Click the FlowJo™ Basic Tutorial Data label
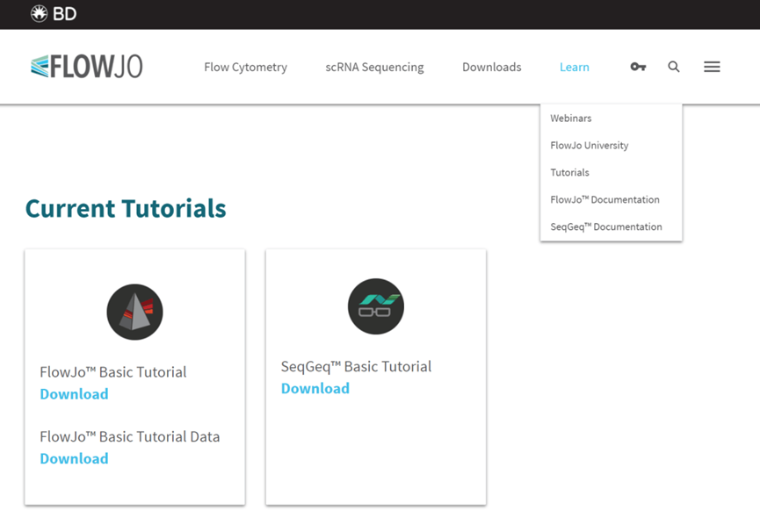Viewport: 760px width, 532px height. 130,436
